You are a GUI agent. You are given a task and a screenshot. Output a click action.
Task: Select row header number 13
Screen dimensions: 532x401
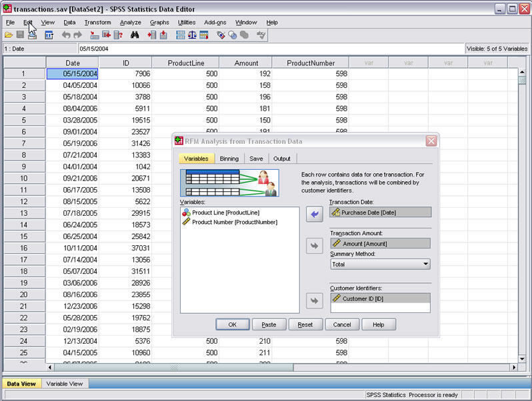(x=24, y=213)
